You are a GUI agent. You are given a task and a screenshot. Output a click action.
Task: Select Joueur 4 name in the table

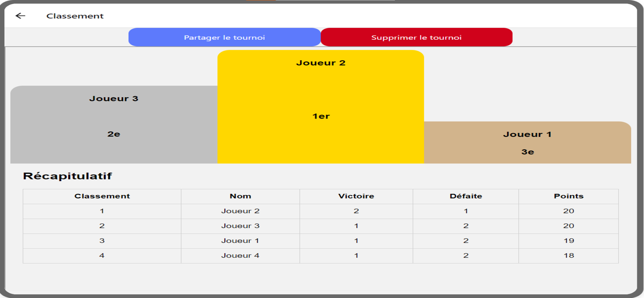coord(240,256)
